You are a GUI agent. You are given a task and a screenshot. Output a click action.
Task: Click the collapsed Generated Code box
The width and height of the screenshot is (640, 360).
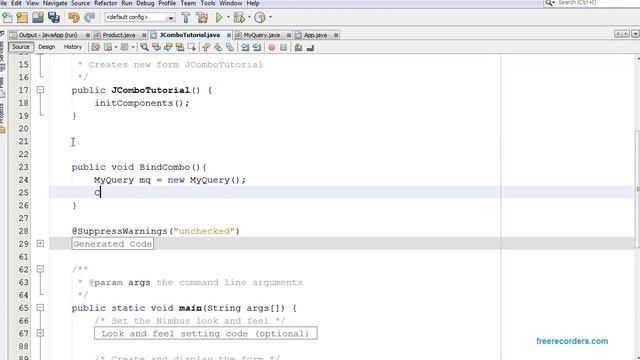pyautogui.click(x=113, y=244)
